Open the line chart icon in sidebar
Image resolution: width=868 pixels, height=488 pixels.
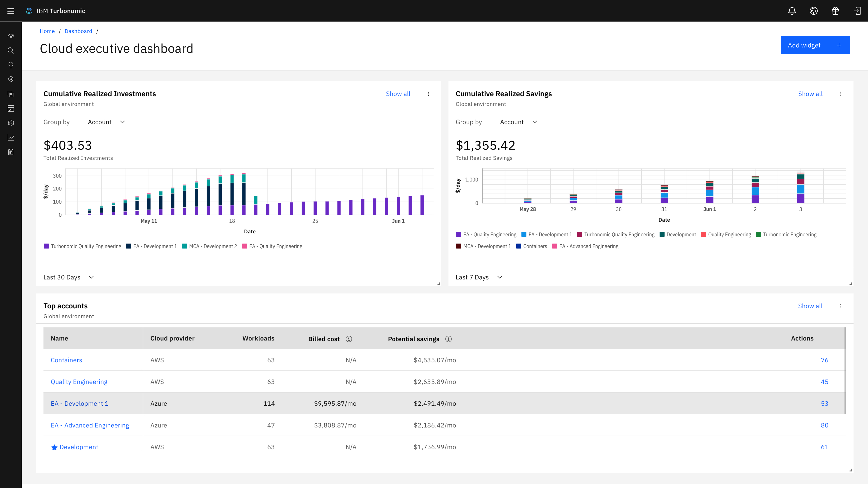(11, 137)
